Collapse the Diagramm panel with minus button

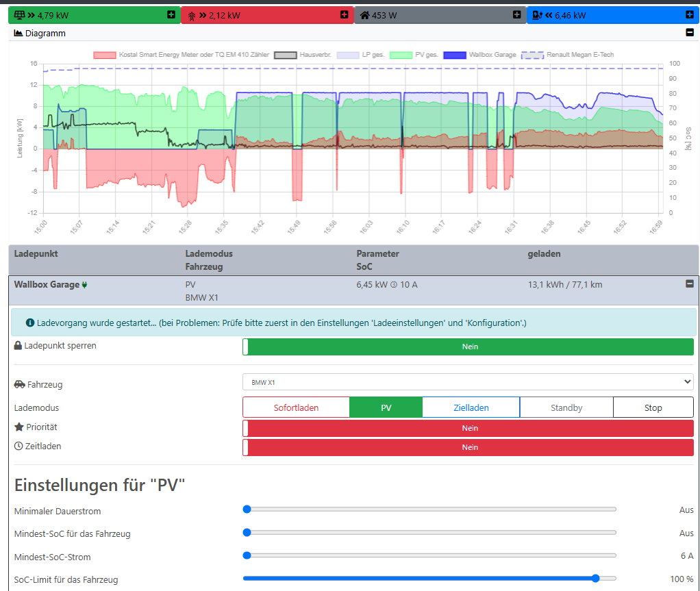[x=689, y=32]
